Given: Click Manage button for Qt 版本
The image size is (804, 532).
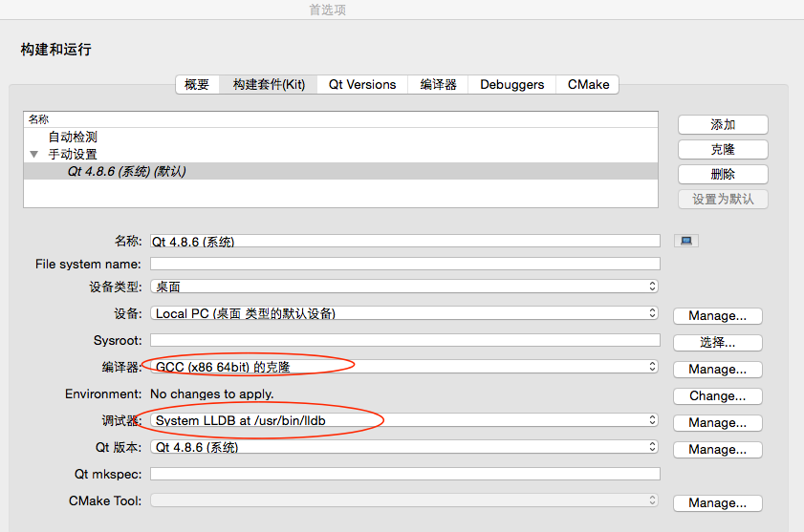Looking at the screenshot, I should [717, 450].
